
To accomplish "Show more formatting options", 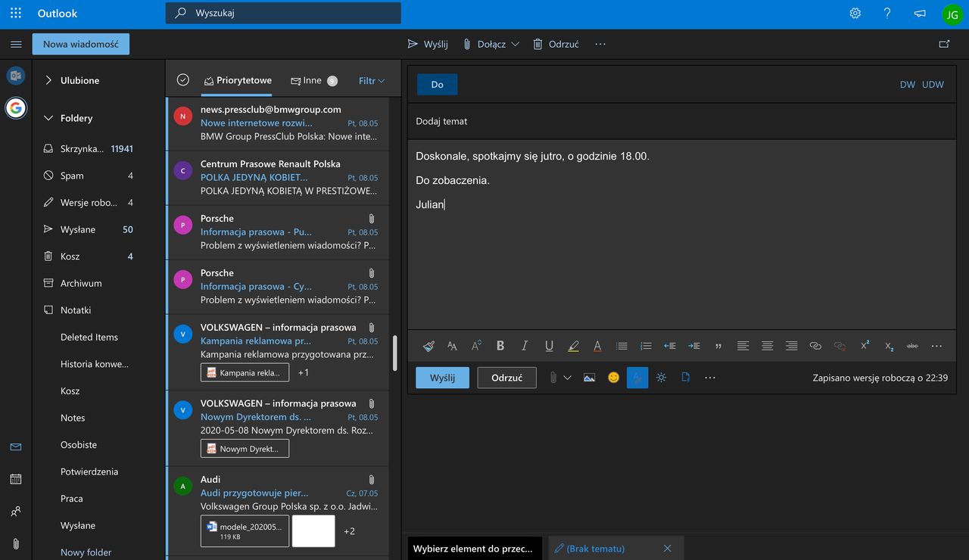I will pyautogui.click(x=936, y=346).
